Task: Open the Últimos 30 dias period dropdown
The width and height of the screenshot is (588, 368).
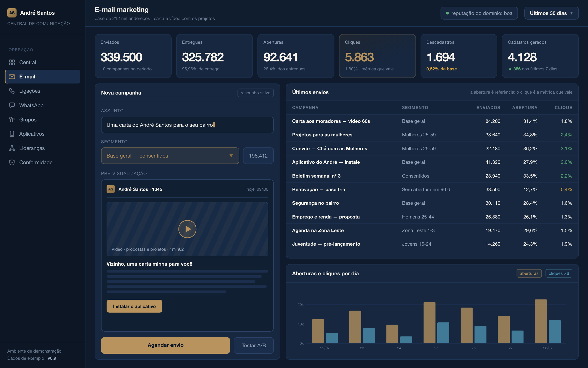Action: click(551, 13)
